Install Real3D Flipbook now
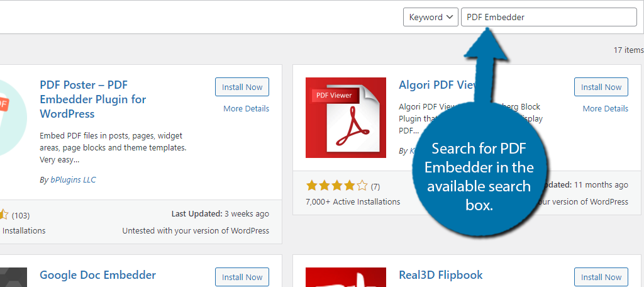The height and width of the screenshot is (287, 644). tap(601, 277)
